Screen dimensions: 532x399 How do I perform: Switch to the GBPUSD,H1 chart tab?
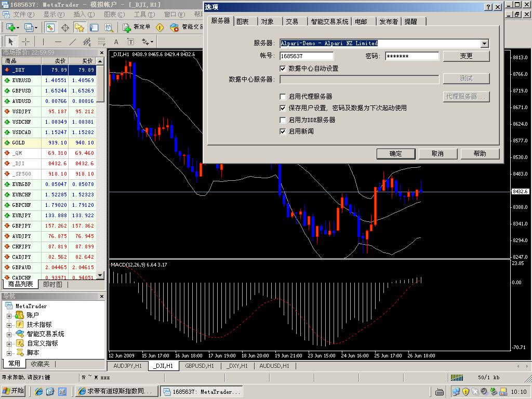(199, 366)
